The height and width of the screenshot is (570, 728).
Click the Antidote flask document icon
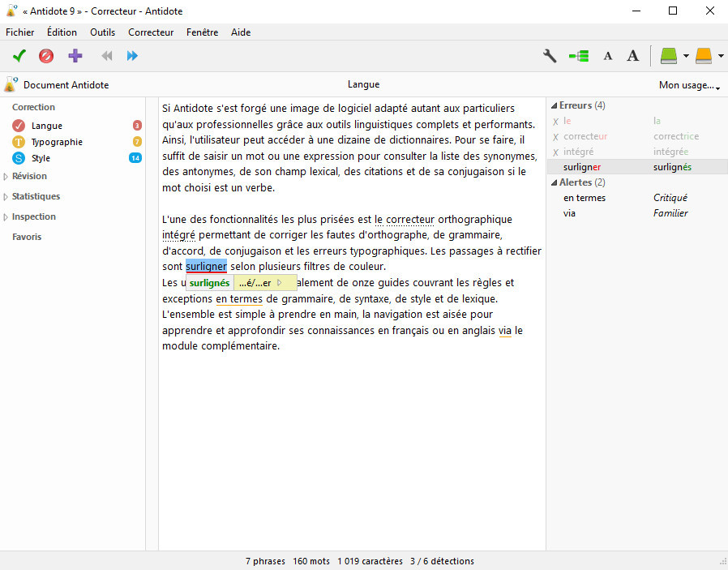pos(11,84)
